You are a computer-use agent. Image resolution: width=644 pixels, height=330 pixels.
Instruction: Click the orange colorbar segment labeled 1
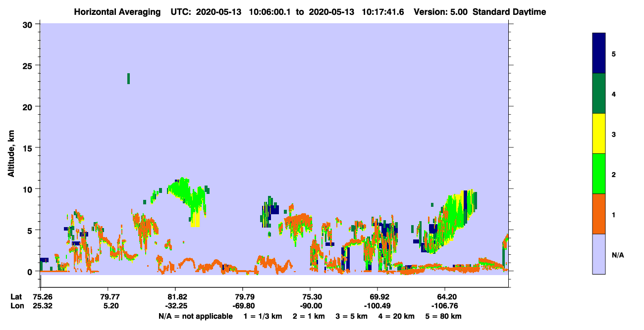click(x=599, y=214)
